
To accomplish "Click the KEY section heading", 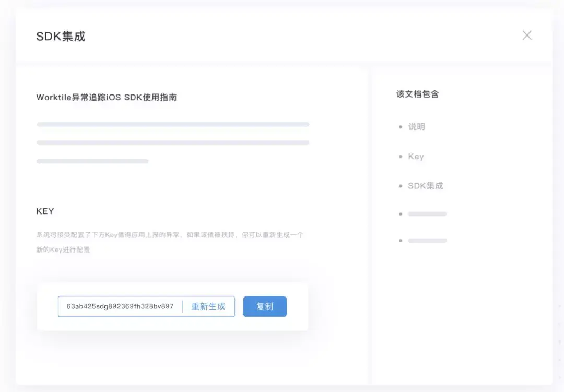I will pos(45,211).
